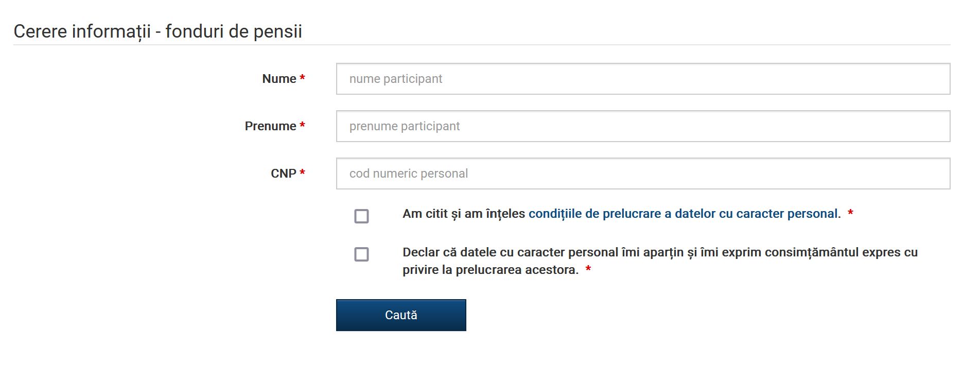This screenshot has height=381, width=980.
Task: Click the 'Am citit și am înțeles' text
Action: [x=463, y=214]
